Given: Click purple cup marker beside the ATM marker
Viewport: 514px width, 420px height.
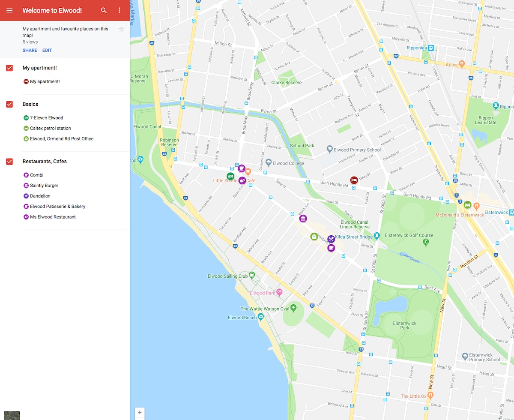Looking at the screenshot, I should (241, 168).
